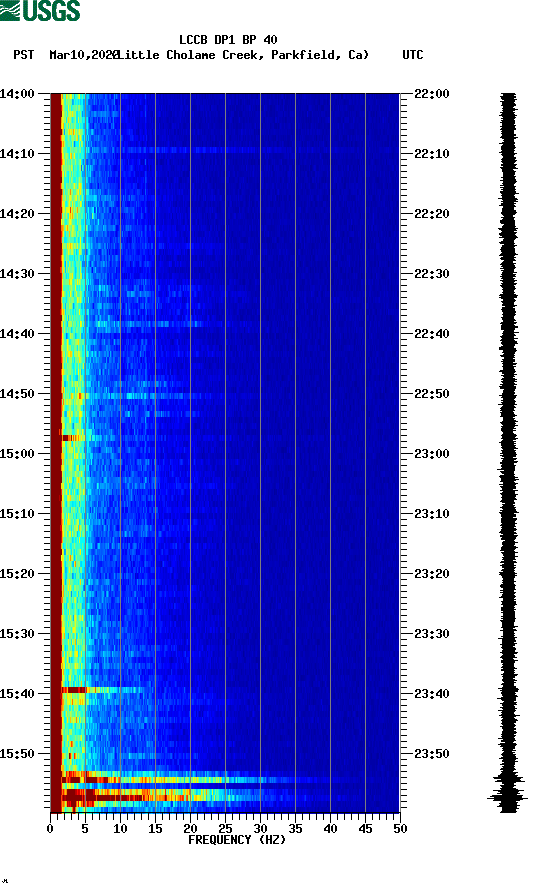Viewport: 552px width, 892px height.
Task: Click the 'LCCB DP1 BP 40' title
Action: pos(228,40)
